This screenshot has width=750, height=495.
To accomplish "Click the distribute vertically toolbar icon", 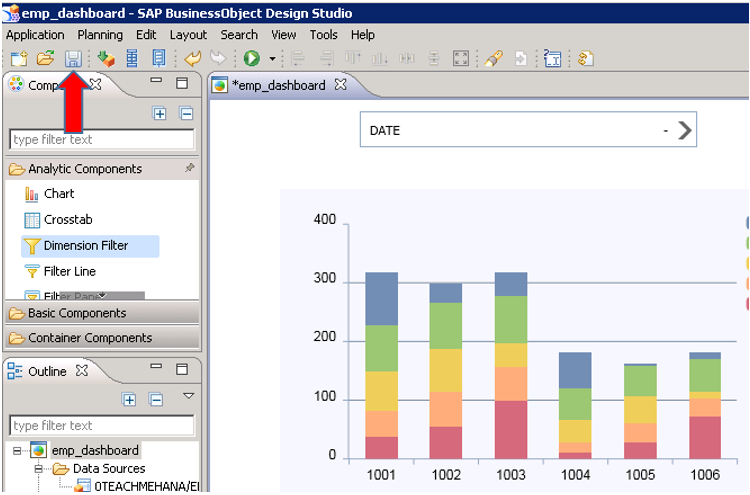I will tap(434, 58).
